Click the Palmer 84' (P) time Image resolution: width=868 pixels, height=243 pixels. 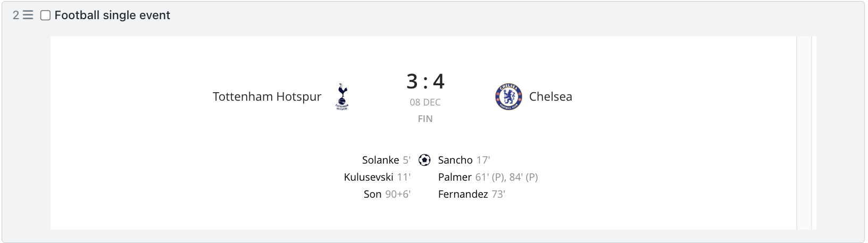click(524, 177)
